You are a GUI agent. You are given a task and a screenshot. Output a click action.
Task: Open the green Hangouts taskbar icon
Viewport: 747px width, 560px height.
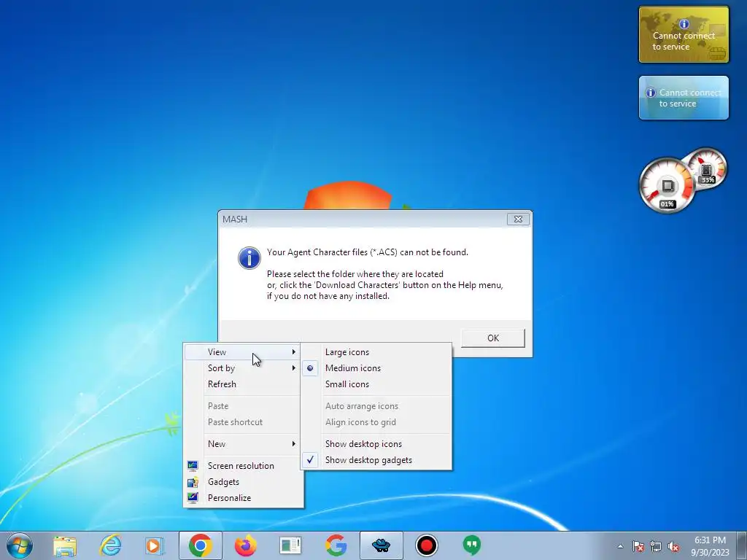pyautogui.click(x=472, y=545)
